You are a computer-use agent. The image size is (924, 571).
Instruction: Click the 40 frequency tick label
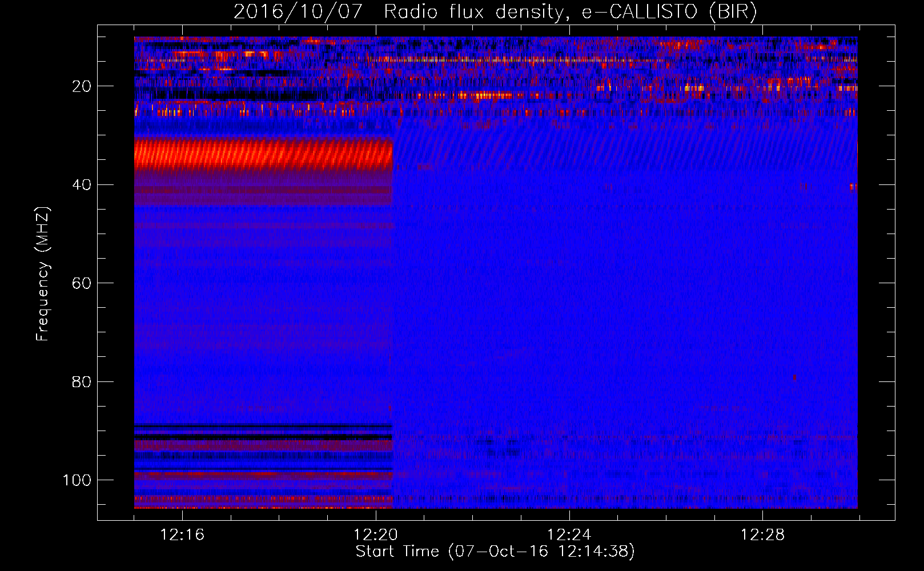82,185
